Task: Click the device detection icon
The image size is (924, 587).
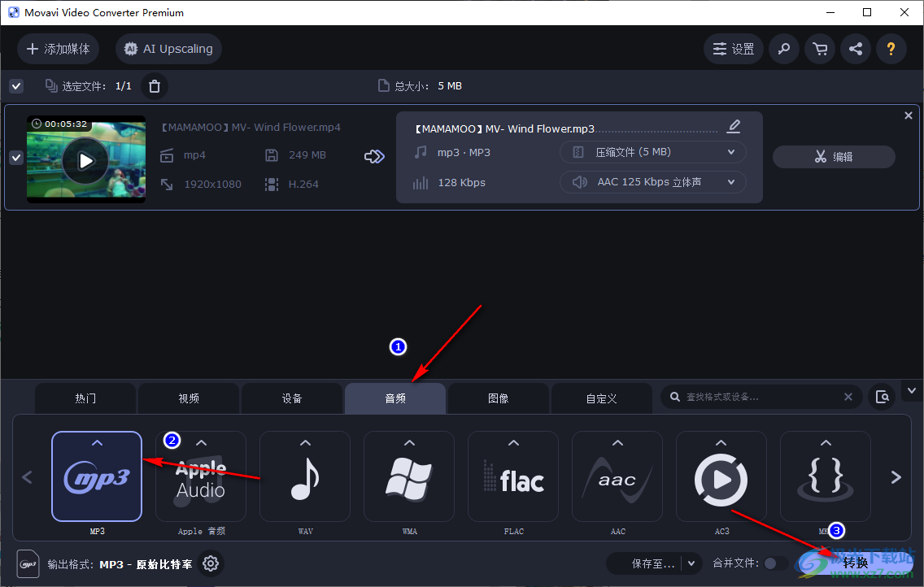Action: (883, 397)
